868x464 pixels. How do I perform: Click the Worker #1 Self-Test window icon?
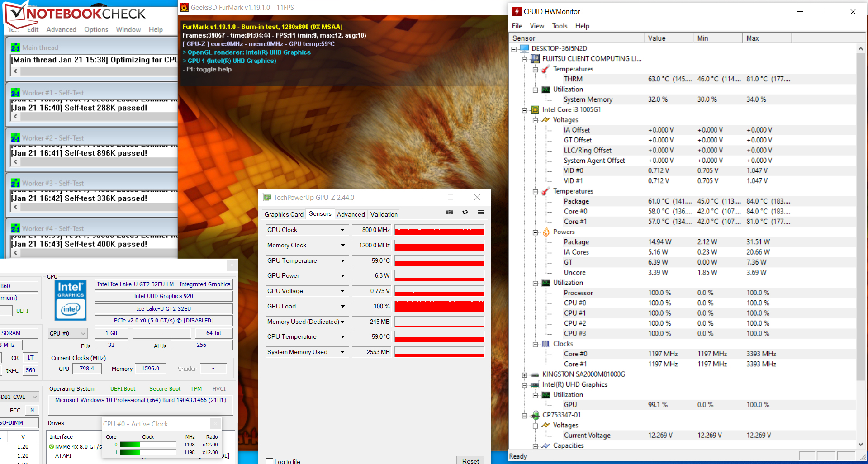pyautogui.click(x=15, y=93)
